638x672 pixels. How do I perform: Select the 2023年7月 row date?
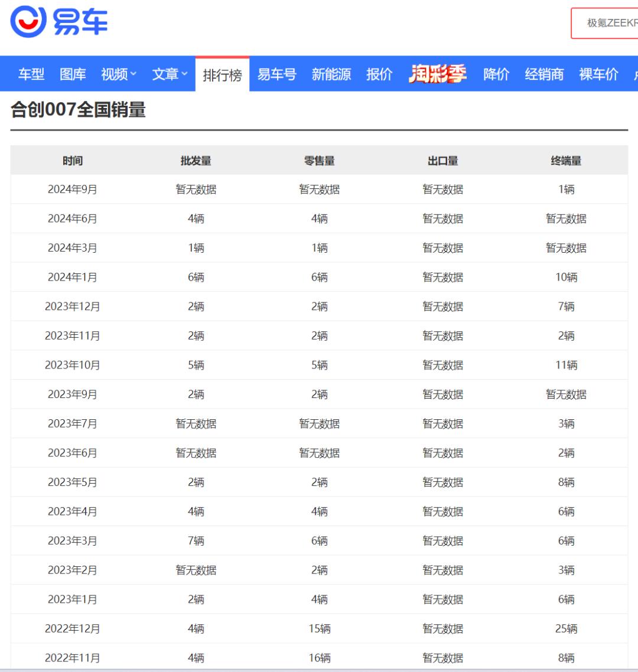(x=73, y=423)
